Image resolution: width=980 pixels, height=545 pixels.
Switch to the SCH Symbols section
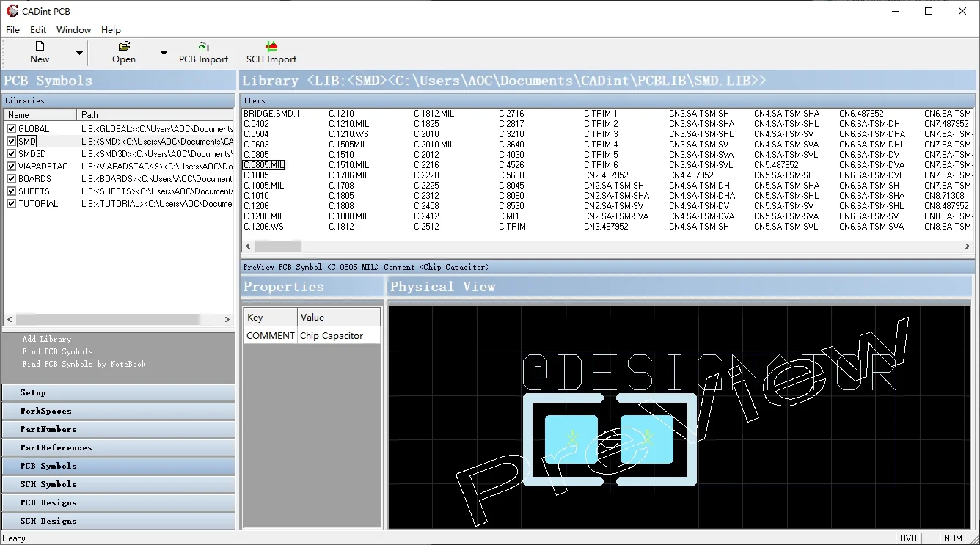119,484
